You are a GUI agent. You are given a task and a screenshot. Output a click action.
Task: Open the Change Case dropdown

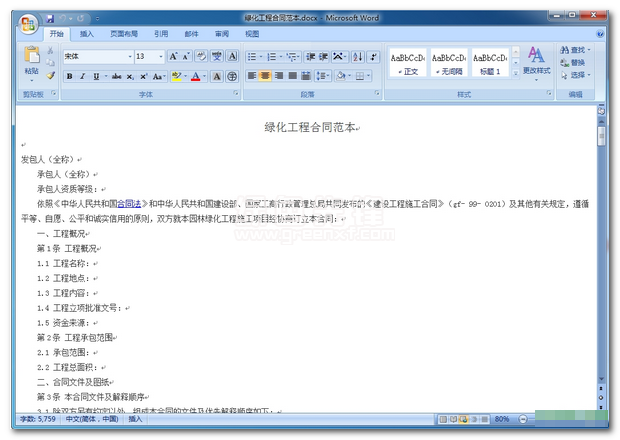point(159,77)
